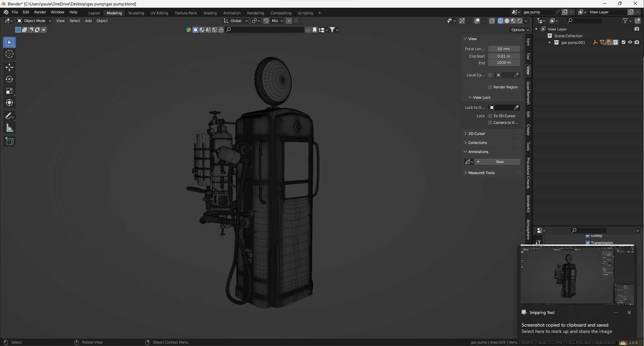Open the Window menu

(57, 12)
